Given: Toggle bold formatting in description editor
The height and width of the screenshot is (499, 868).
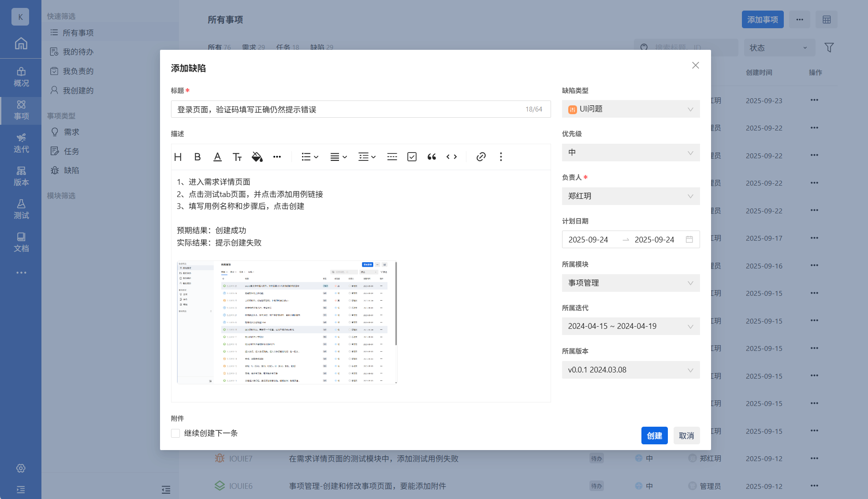Looking at the screenshot, I should (197, 157).
